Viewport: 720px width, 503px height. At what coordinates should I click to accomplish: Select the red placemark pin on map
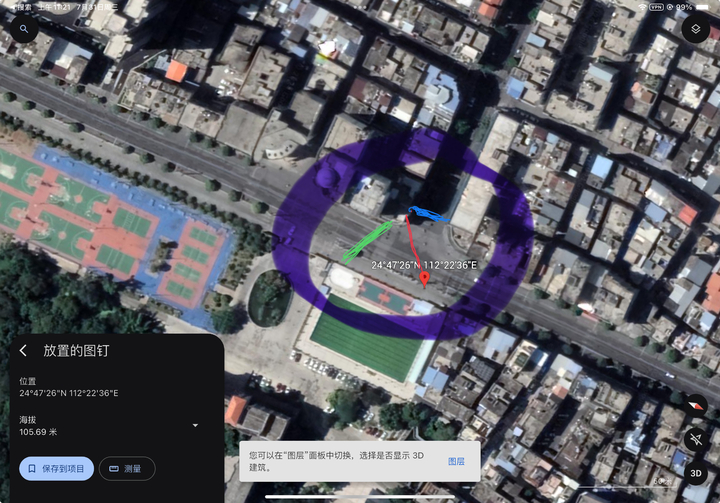point(425,279)
